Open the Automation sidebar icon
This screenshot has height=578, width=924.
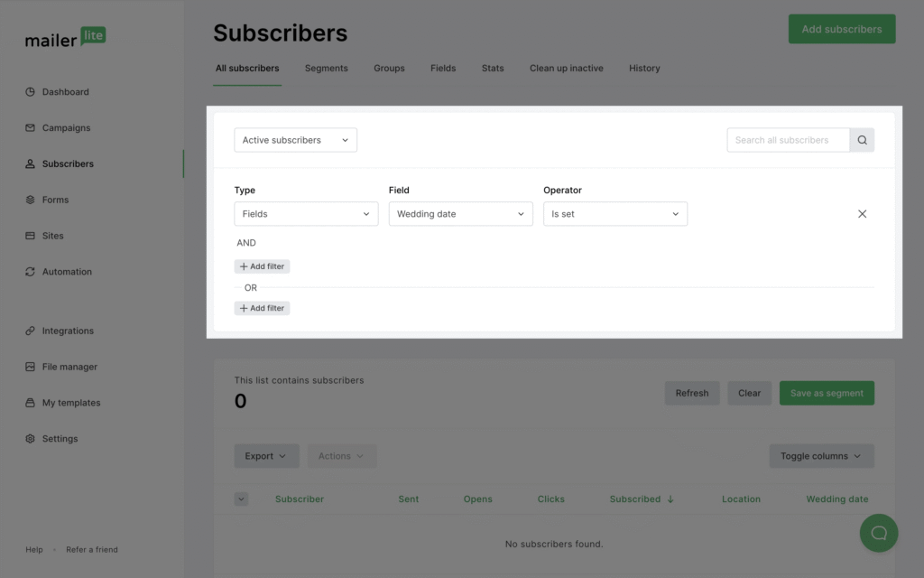32,271
